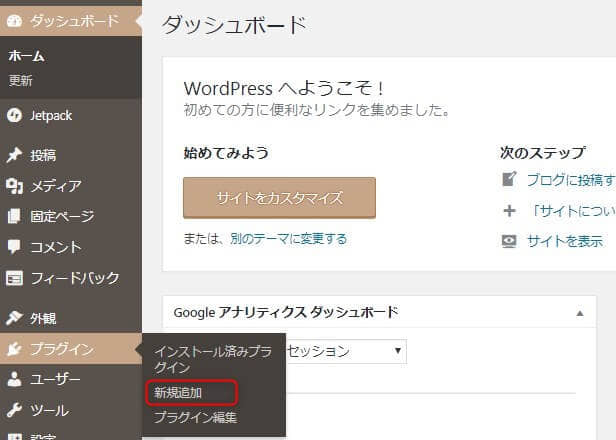Open 更新 updates submenu item
Viewport: 616px width, 440px height.
pos(20,81)
